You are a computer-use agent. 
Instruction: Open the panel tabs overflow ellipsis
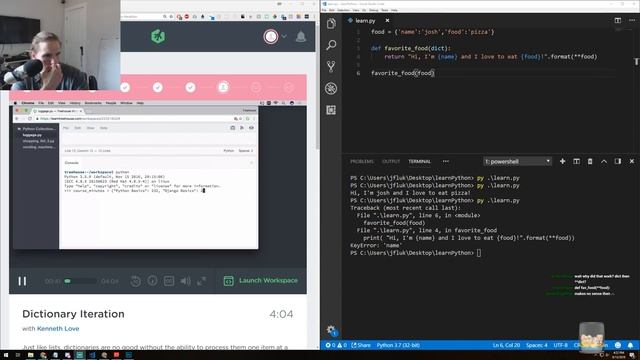(446, 162)
